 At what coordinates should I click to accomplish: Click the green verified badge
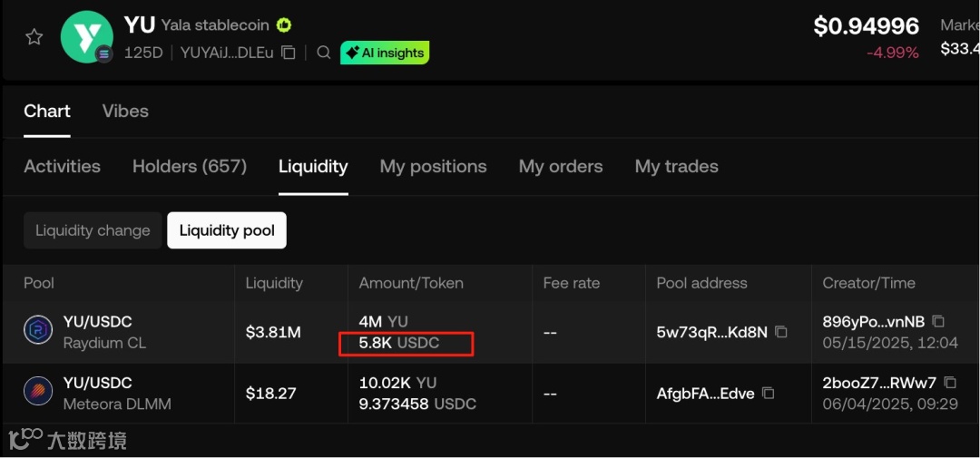284,25
